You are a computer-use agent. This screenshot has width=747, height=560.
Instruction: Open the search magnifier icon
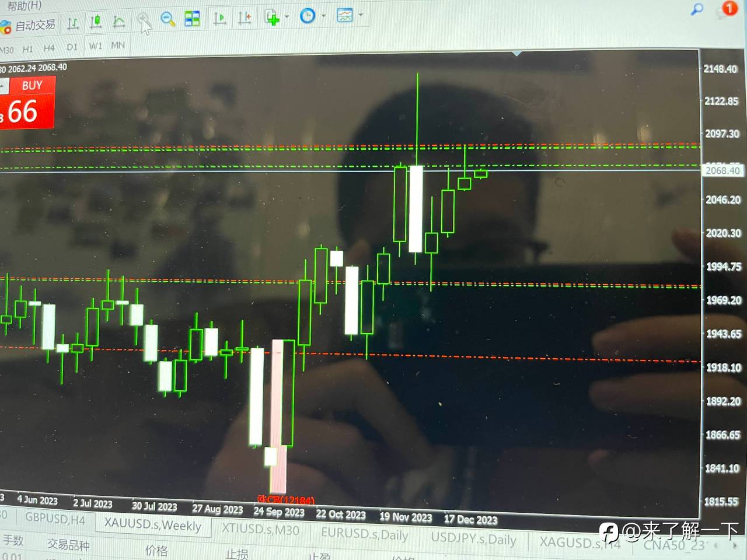tap(697, 9)
